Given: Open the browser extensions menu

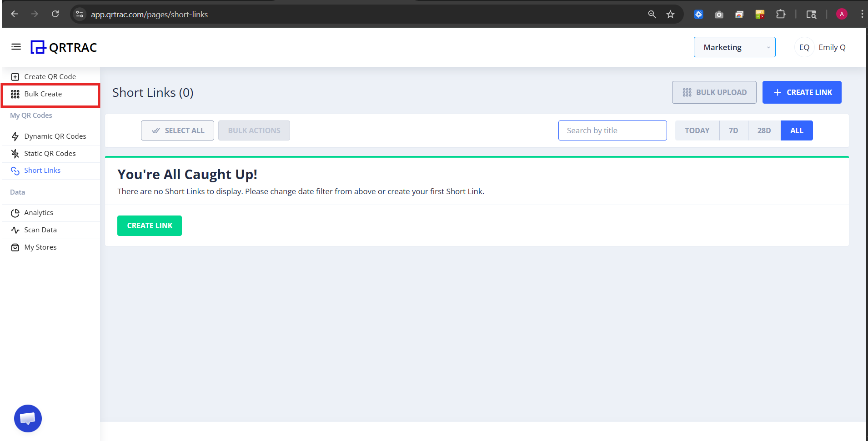Looking at the screenshot, I should pyautogui.click(x=781, y=14).
